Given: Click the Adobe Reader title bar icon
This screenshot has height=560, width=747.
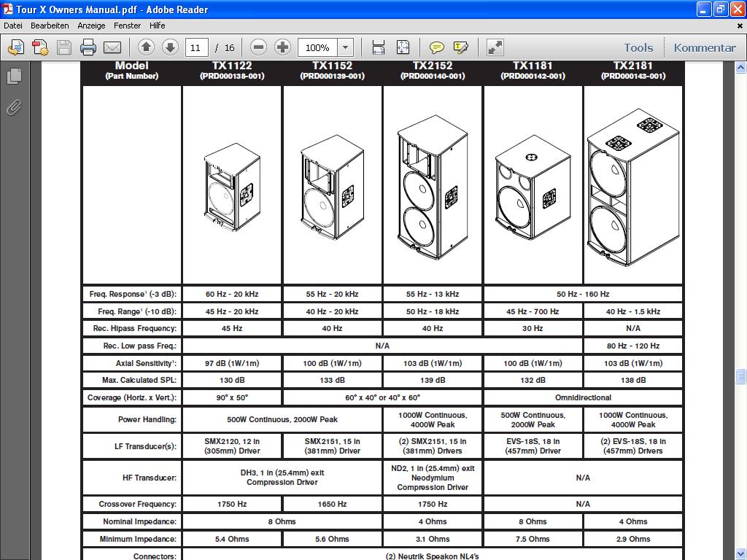Looking at the screenshot, I should 7,9.
